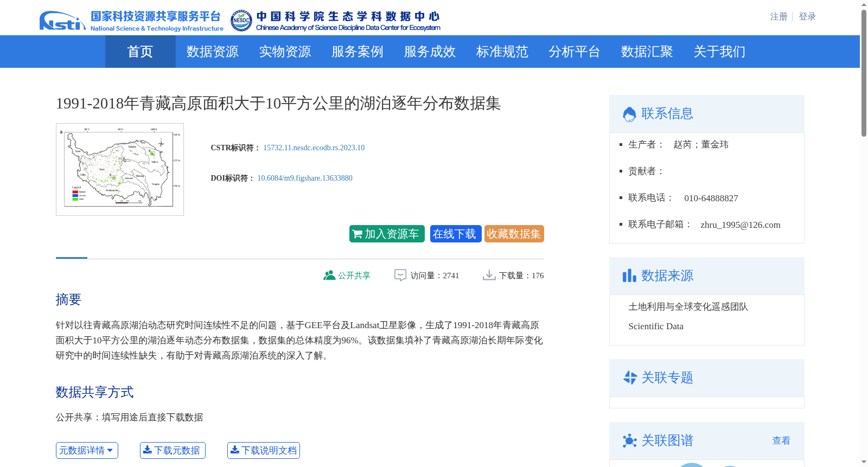Click the 关联图谱 network icon
This screenshot has width=868, height=467.
point(630,440)
